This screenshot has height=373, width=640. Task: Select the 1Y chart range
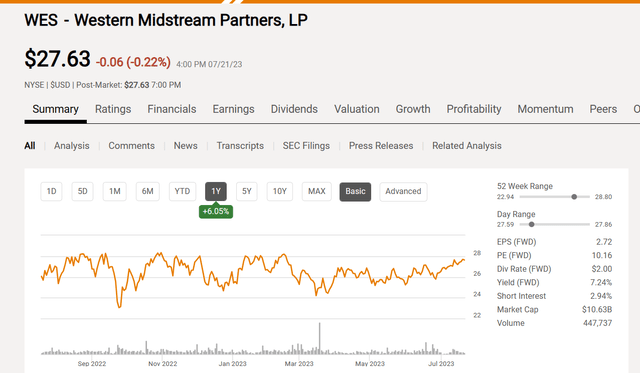[x=216, y=191]
